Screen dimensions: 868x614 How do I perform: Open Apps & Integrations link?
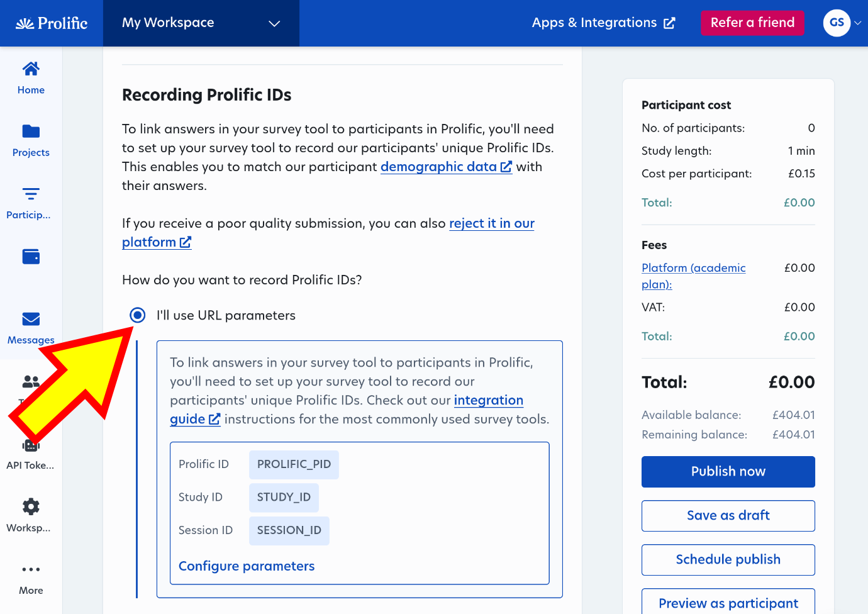pos(603,23)
